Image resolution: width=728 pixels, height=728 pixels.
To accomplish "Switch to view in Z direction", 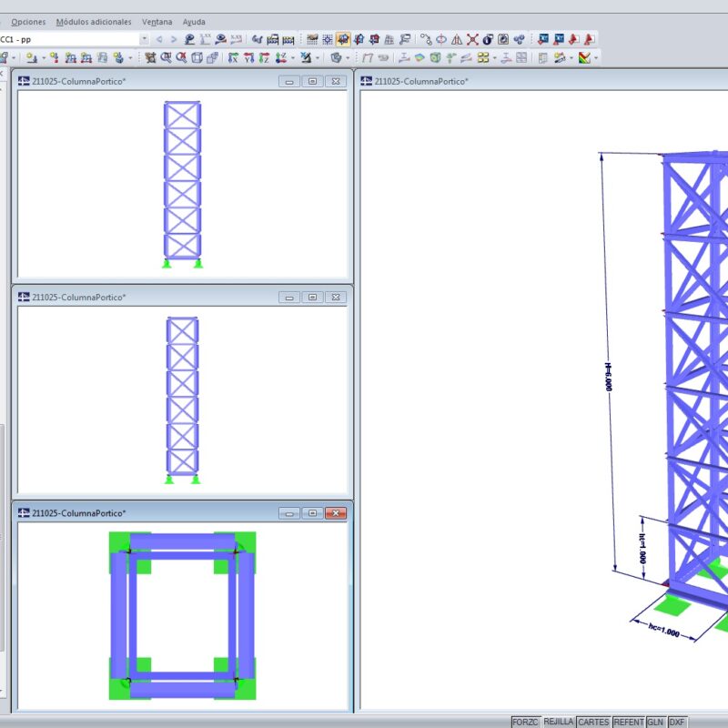I will pos(264,57).
